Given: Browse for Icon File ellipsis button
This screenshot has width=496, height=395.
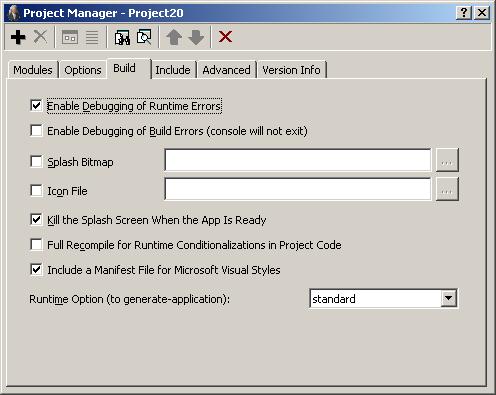Looking at the screenshot, I should (447, 189).
